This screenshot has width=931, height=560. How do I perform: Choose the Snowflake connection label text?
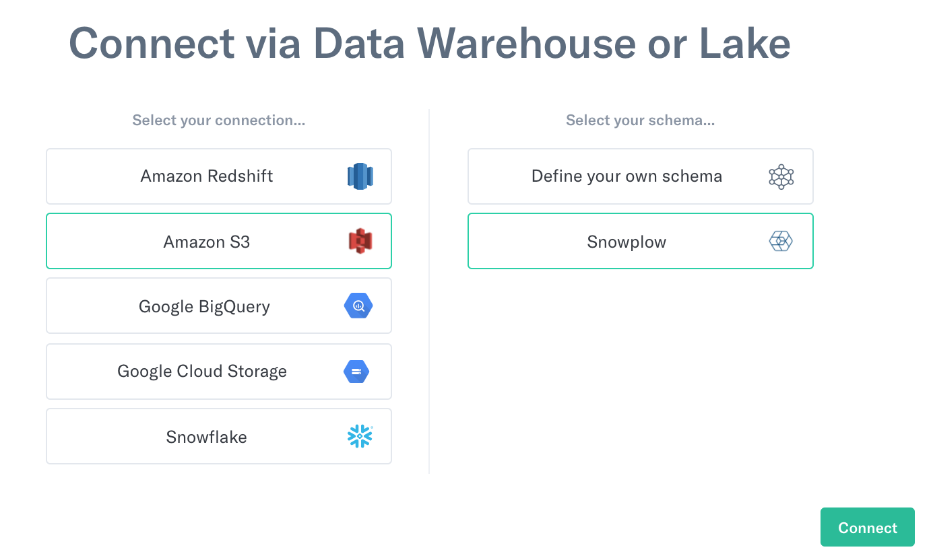(206, 437)
